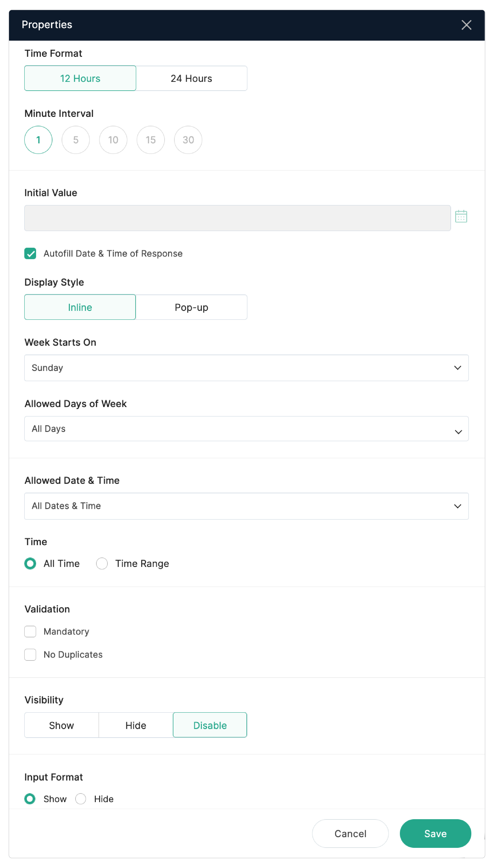Close the Properties dialog
Viewport: 494px width, 868px height.
coord(466,25)
